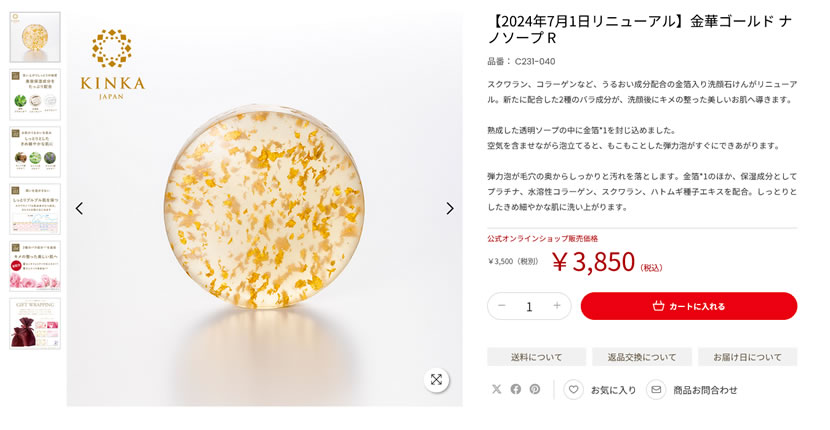830x430 pixels.
Task: Open fullscreen view of the soap image
Action: (x=436, y=380)
